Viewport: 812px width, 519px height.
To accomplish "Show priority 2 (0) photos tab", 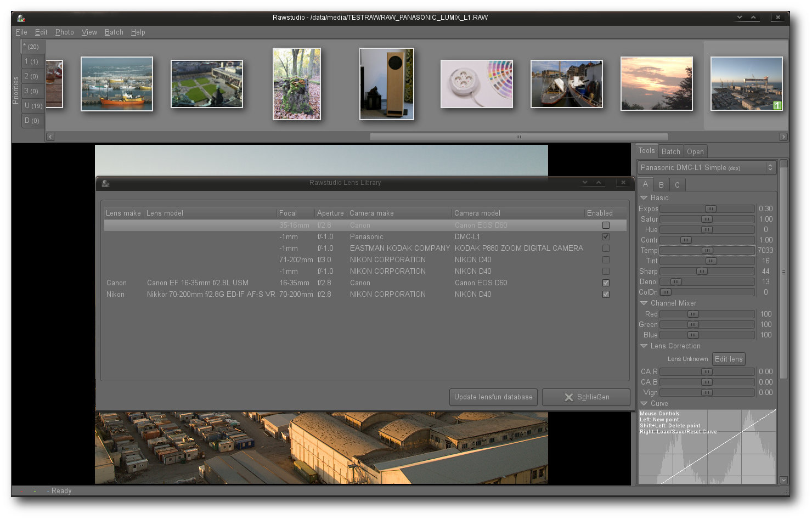I will (x=33, y=76).
